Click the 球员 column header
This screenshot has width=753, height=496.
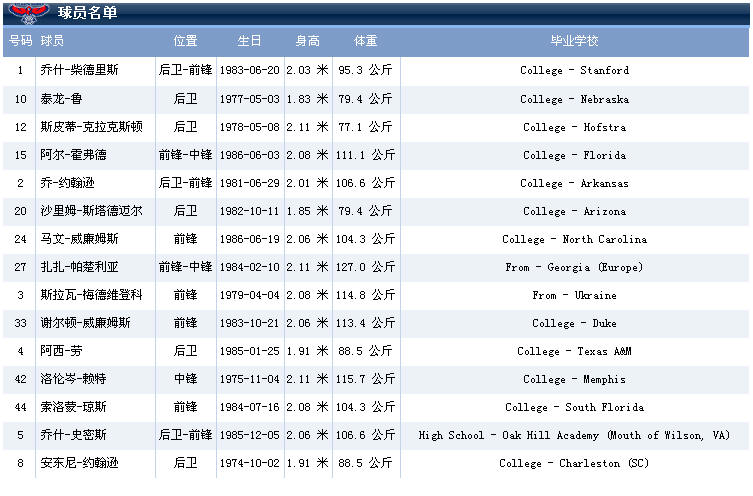[52, 41]
